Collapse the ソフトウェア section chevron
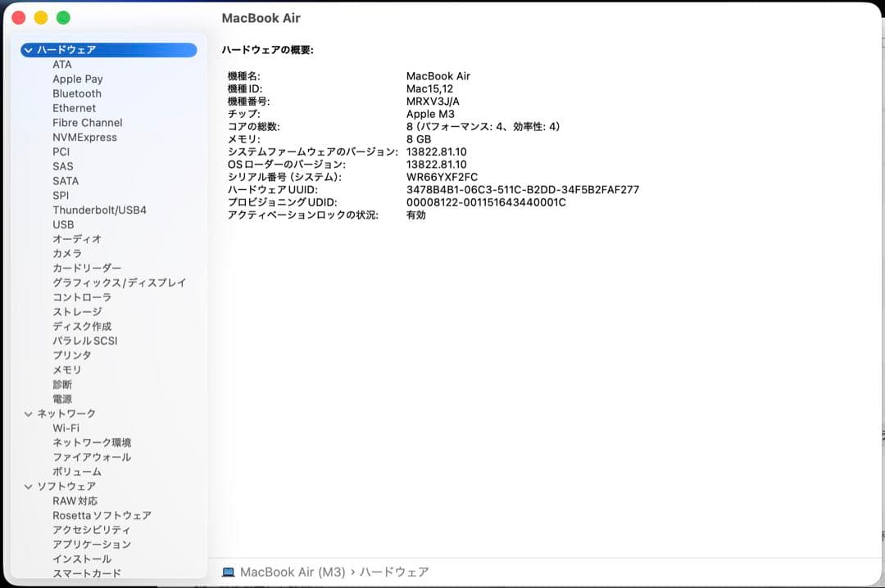Image resolution: width=885 pixels, height=588 pixels. pos(28,486)
